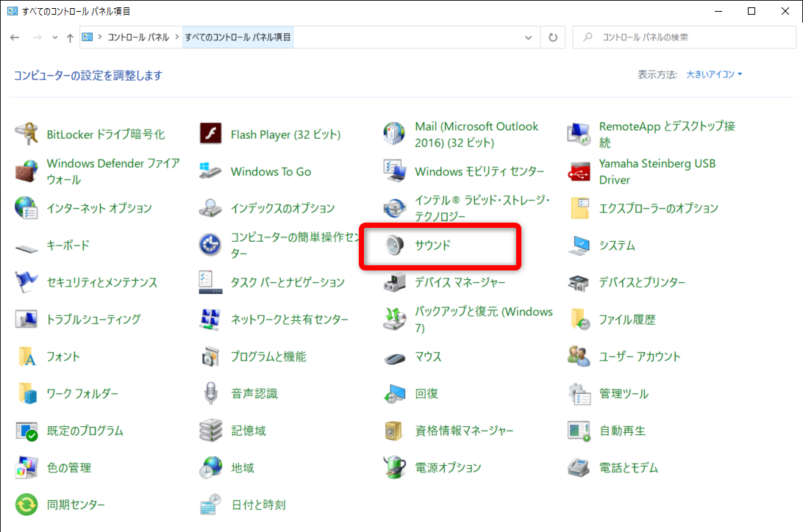Expand the chevron before コントロール パネル breadcrumb
Viewport: 803px width, 532px height.
pos(100,37)
